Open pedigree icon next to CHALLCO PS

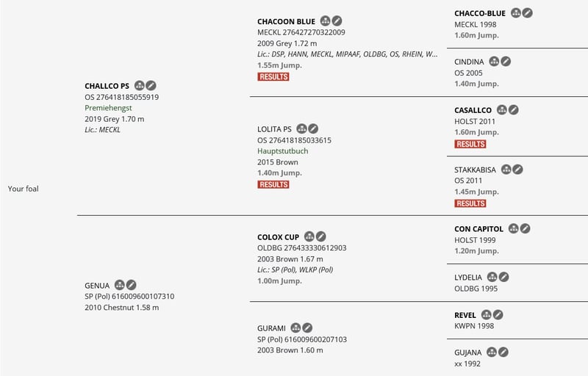(140, 85)
